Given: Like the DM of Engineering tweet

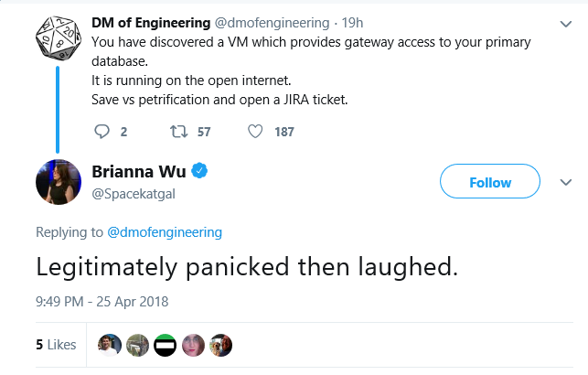Looking at the screenshot, I should [255, 132].
